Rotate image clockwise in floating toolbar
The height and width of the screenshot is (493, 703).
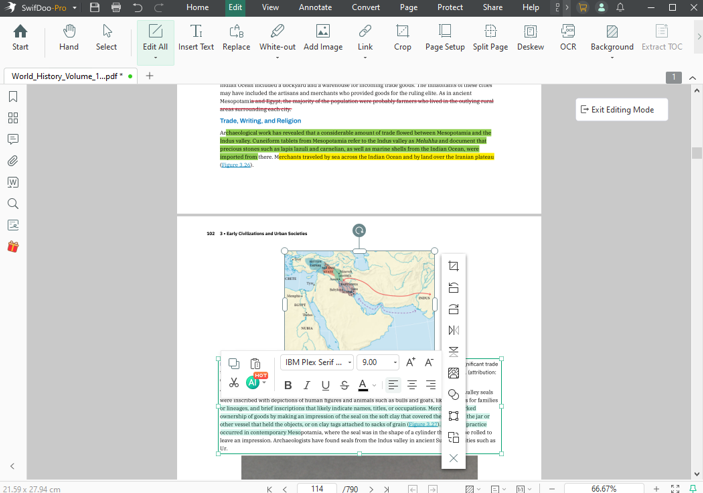453,309
